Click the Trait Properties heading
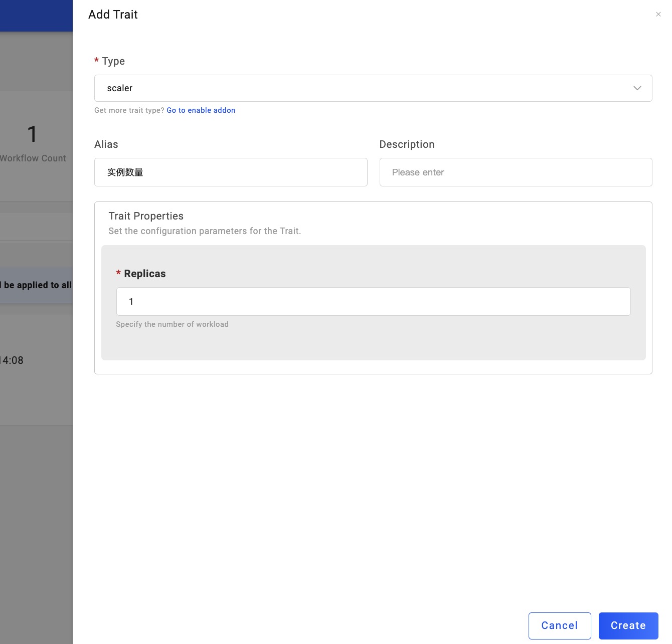Screen dimensions: 672x644 146,216
